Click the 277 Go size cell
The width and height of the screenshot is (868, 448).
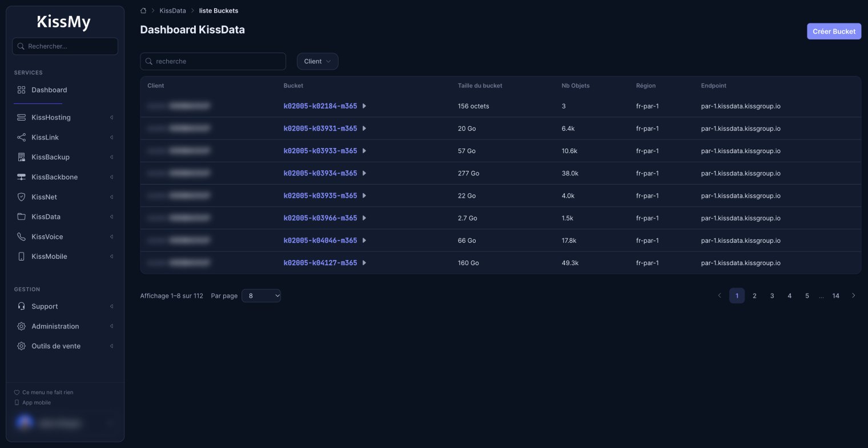coord(468,173)
